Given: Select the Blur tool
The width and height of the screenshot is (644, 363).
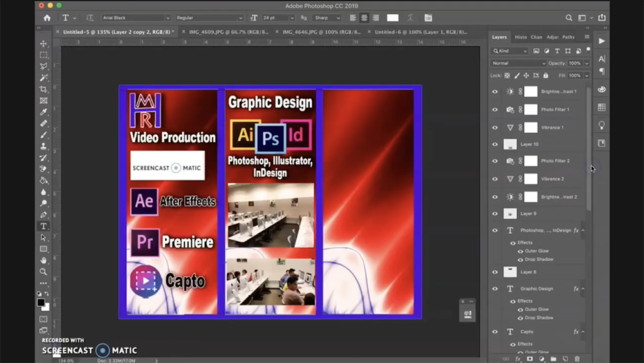Looking at the screenshot, I should tap(44, 192).
